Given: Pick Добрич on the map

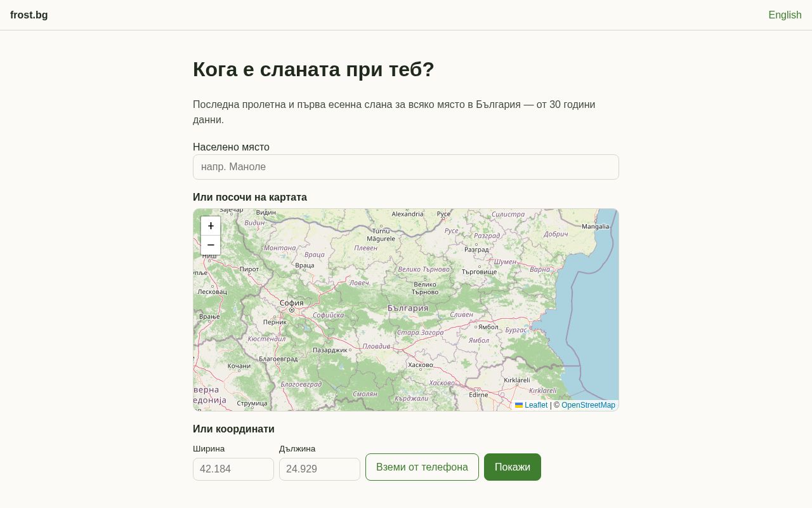Looking at the screenshot, I should pos(556,234).
